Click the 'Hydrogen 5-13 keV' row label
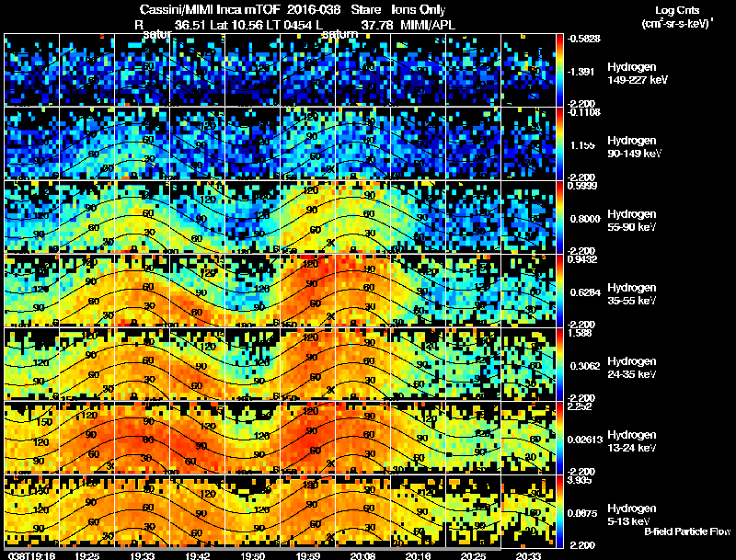Image resolution: width=736 pixels, height=560 pixels. click(632, 515)
